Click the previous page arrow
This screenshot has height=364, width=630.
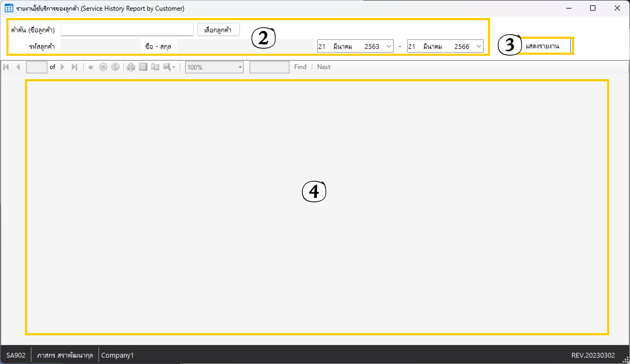tap(18, 67)
